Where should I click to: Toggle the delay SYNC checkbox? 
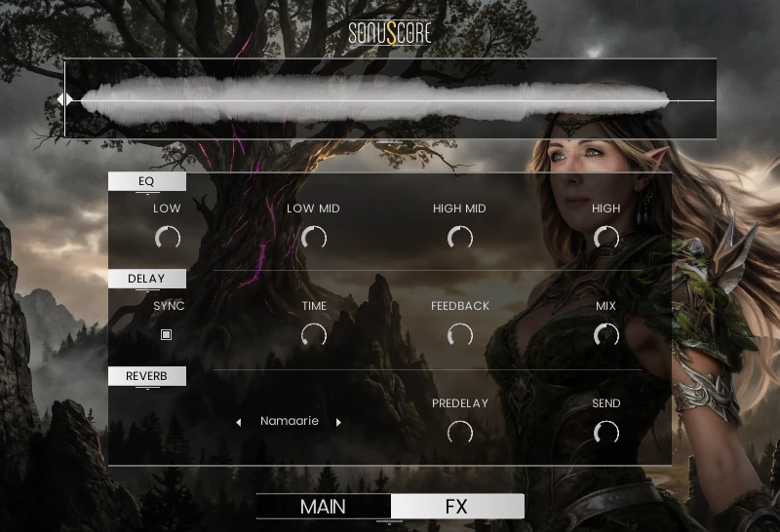pyautogui.click(x=167, y=335)
